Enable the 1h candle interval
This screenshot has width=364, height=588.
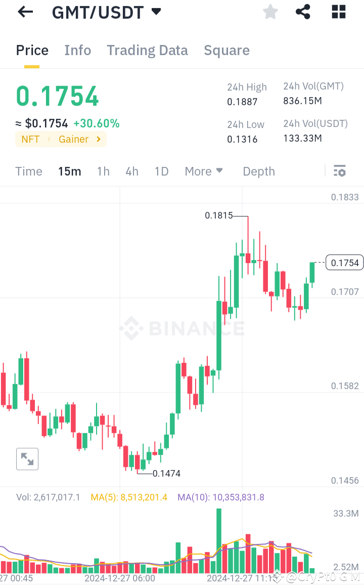point(103,171)
